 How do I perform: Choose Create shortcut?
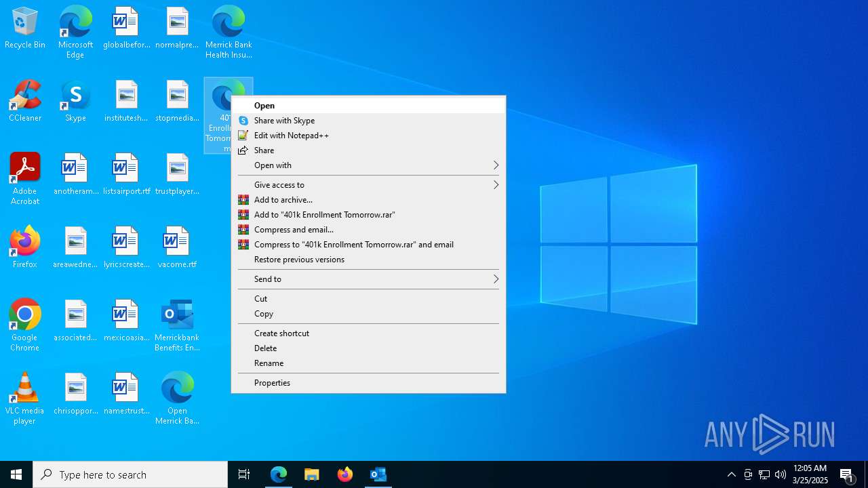click(x=368, y=333)
